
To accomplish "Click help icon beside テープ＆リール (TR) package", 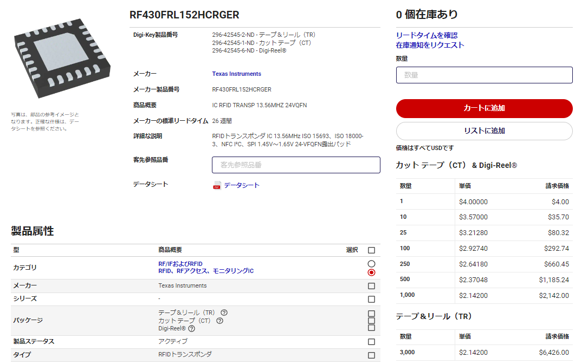I will coord(224,313).
